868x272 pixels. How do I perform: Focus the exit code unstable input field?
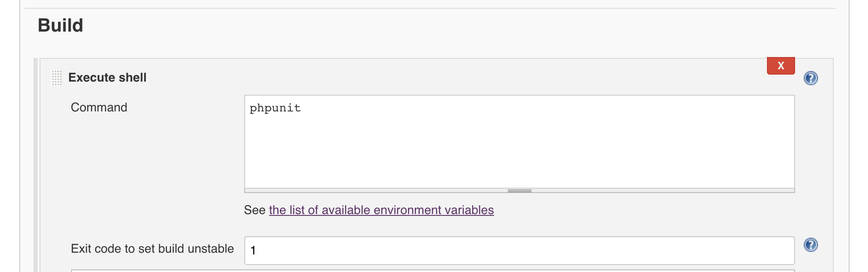519,251
